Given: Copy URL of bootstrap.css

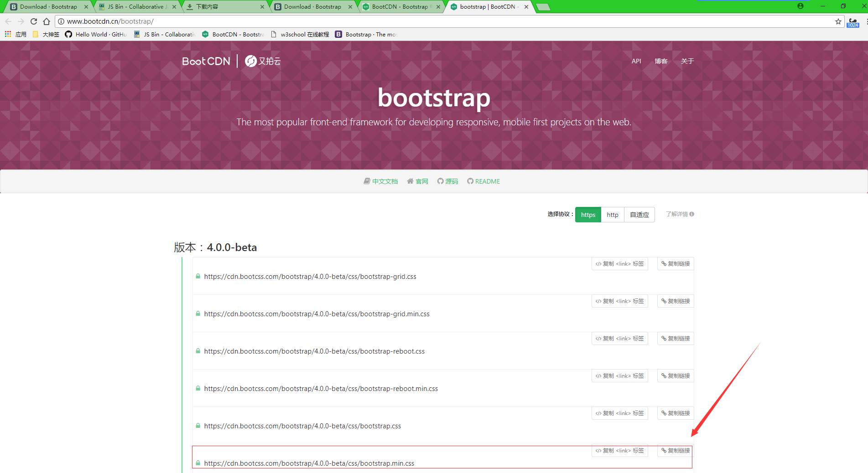Looking at the screenshot, I should (x=676, y=413).
